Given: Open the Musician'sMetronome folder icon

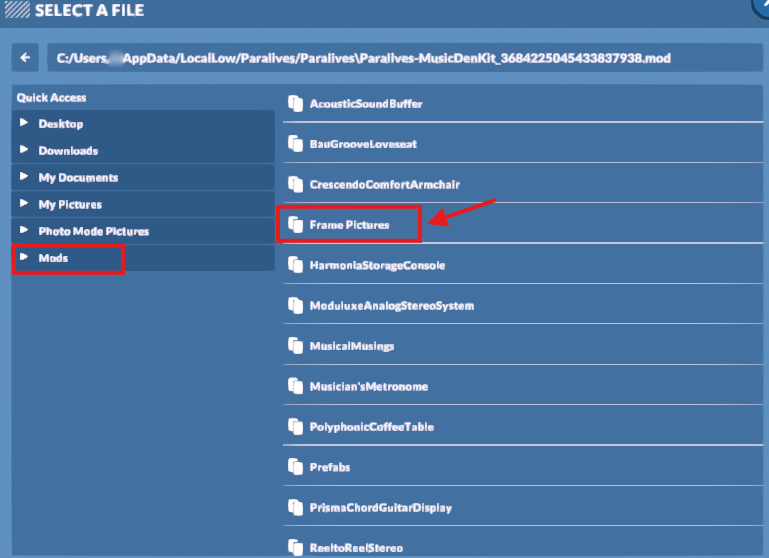Looking at the screenshot, I should click(x=295, y=386).
